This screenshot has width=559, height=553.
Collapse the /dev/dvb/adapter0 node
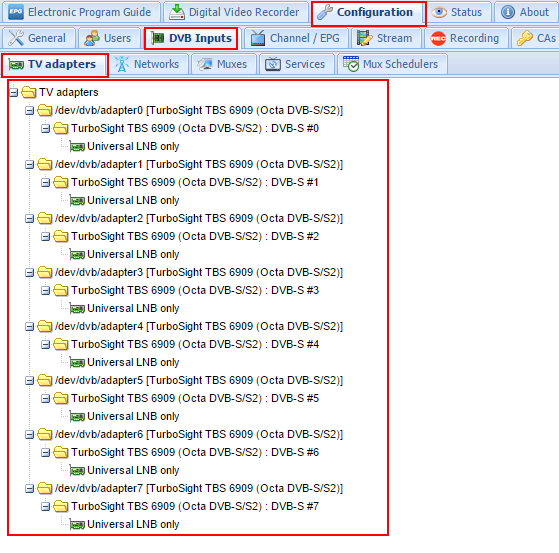29,111
